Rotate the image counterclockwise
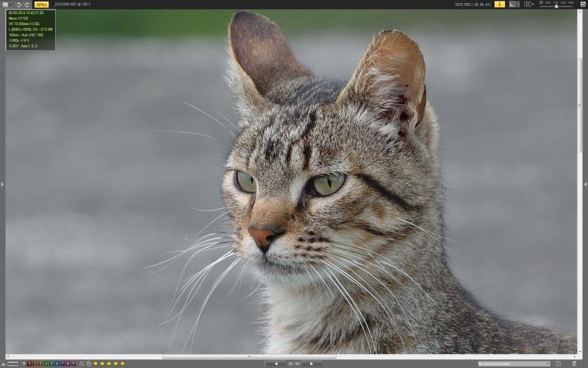Viewport: 588px width, 368px height. pyautogui.click(x=19, y=4)
